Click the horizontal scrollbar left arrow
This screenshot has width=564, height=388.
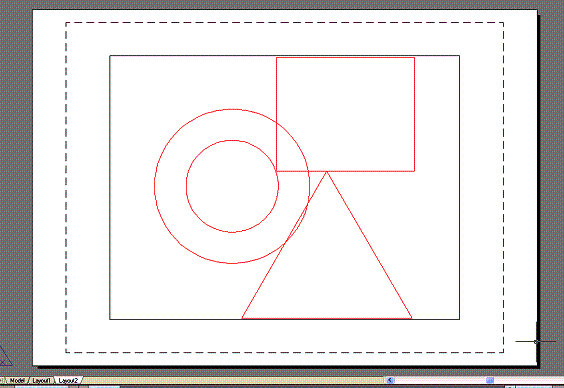point(390,380)
